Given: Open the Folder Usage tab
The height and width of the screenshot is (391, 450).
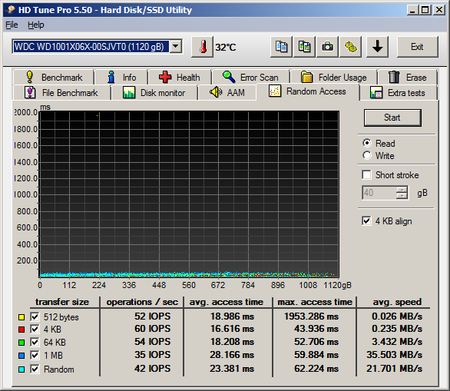Looking at the screenshot, I should (333, 77).
